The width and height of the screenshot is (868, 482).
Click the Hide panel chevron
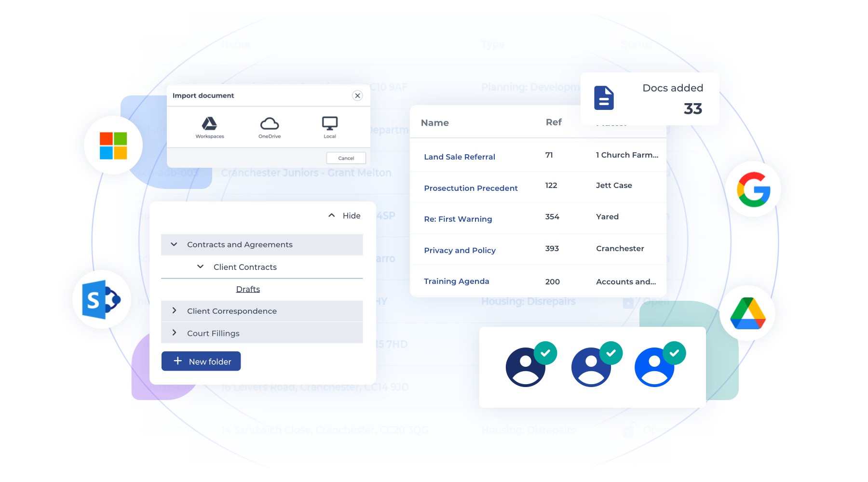click(331, 215)
